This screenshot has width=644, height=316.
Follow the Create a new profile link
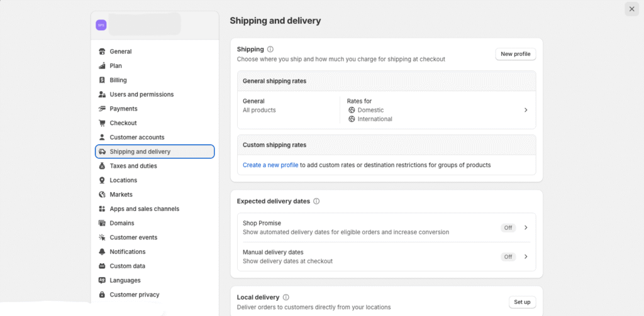click(x=270, y=165)
